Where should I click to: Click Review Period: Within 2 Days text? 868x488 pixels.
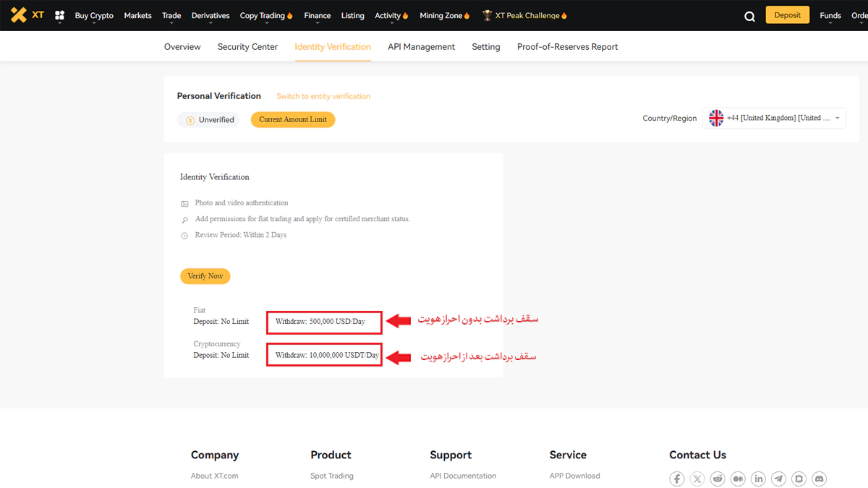[241, 235]
